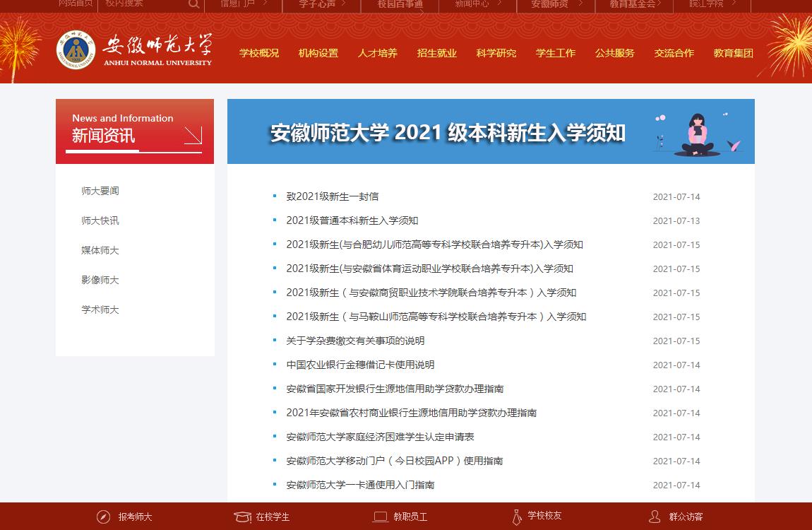Open the 招生就业 navigation menu
Image resolution: width=812 pixels, height=530 pixels.
pos(437,53)
